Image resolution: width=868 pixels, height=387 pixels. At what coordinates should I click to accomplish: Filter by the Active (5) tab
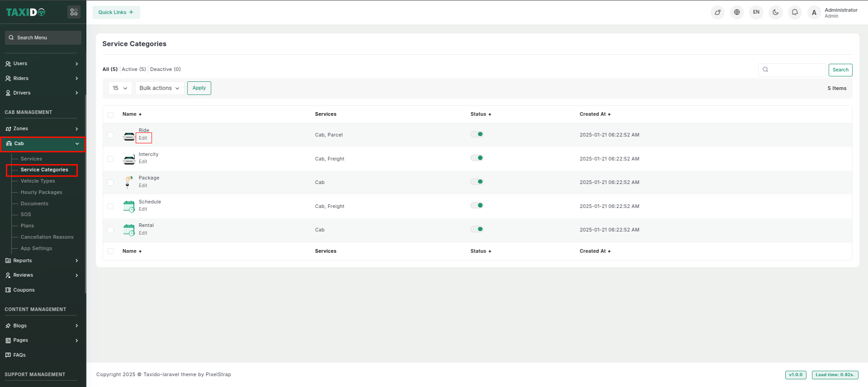pyautogui.click(x=133, y=69)
